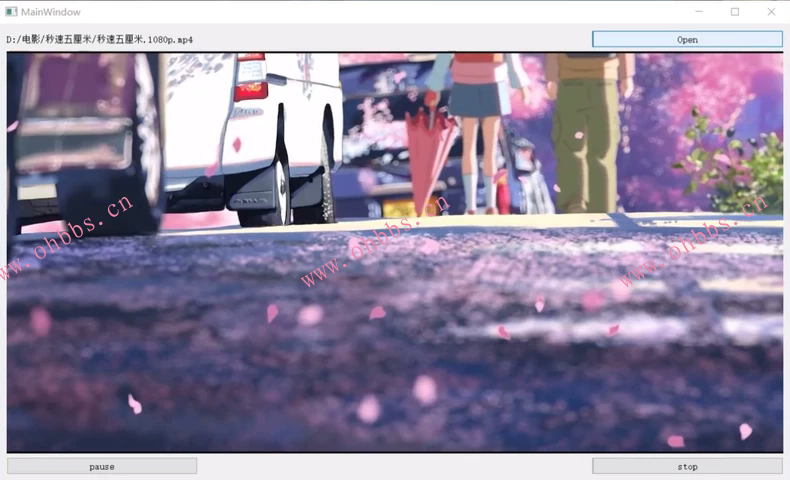Click the center www.ohbbs.cn watermark
This screenshot has width=790, height=480.
tap(375, 240)
